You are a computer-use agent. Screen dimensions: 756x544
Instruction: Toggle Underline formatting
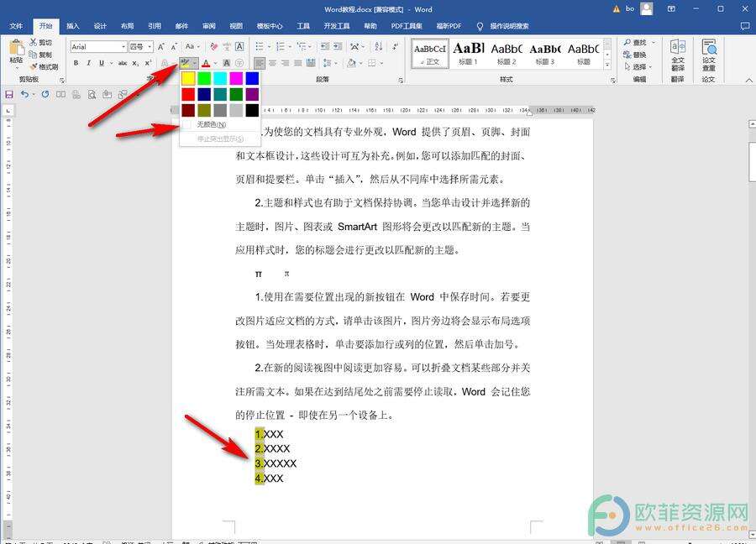pyautogui.click(x=101, y=63)
